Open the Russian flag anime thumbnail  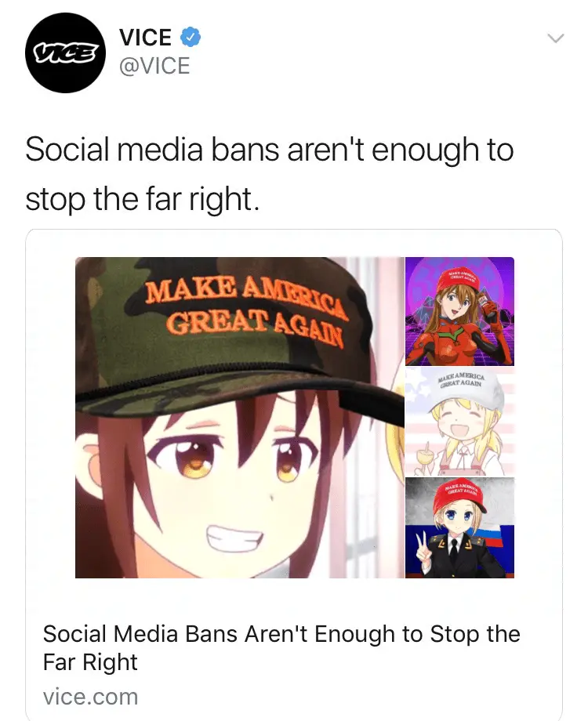click(459, 527)
